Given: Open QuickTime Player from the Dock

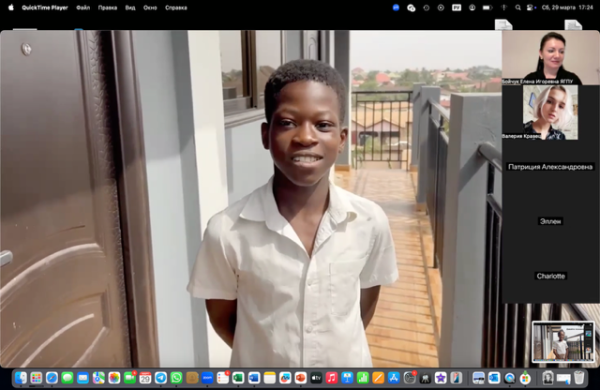Looking at the screenshot, I should pyautogui.click(x=510, y=378).
